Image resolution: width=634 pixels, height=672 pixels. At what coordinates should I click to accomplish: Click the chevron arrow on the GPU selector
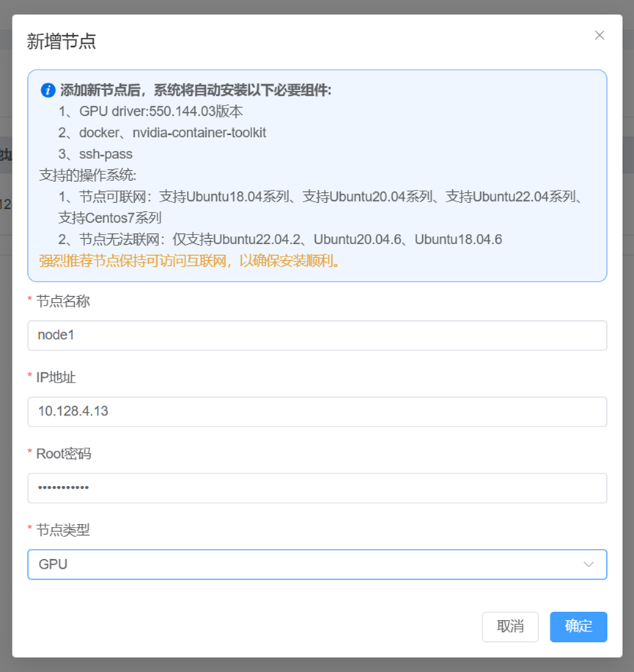tap(589, 564)
